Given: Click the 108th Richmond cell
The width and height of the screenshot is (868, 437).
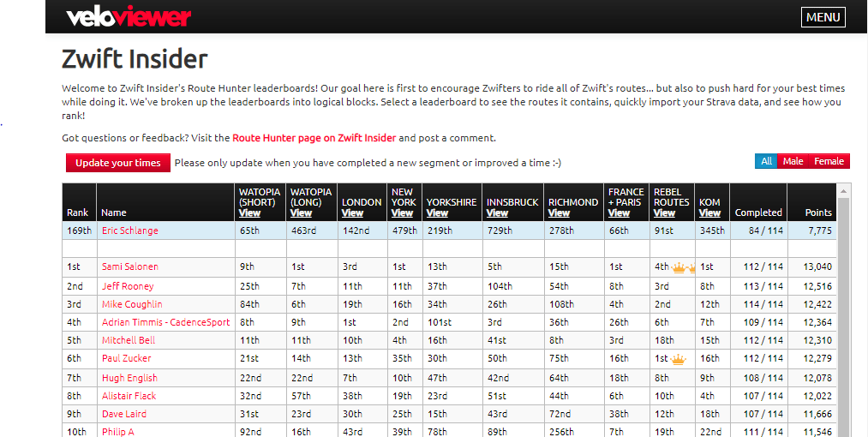Looking at the screenshot, I should point(574,304).
